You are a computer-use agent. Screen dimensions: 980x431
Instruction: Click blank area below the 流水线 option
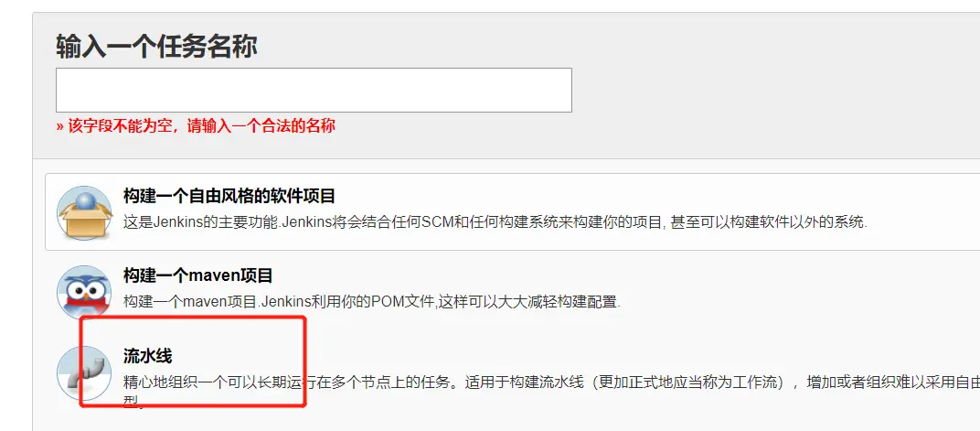pos(500,420)
